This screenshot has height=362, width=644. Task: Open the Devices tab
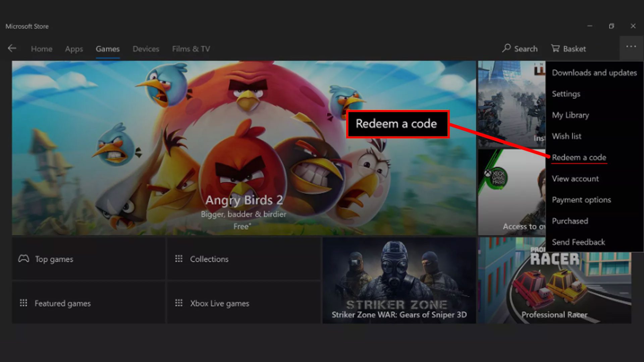tap(146, 49)
